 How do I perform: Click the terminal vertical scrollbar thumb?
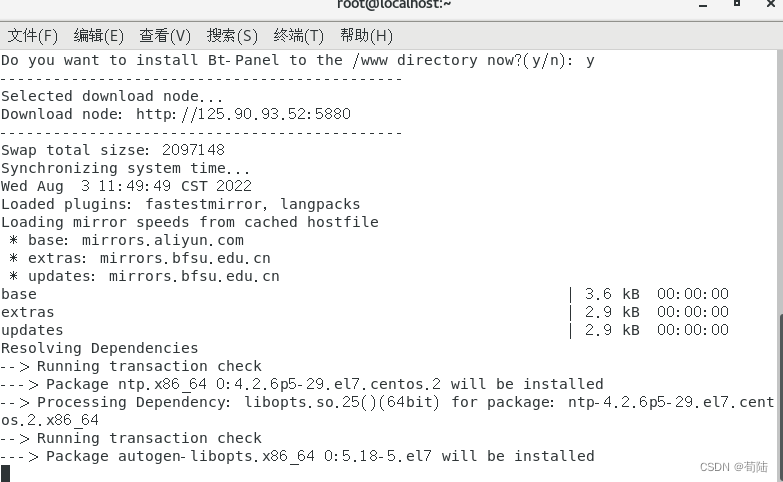point(780,397)
